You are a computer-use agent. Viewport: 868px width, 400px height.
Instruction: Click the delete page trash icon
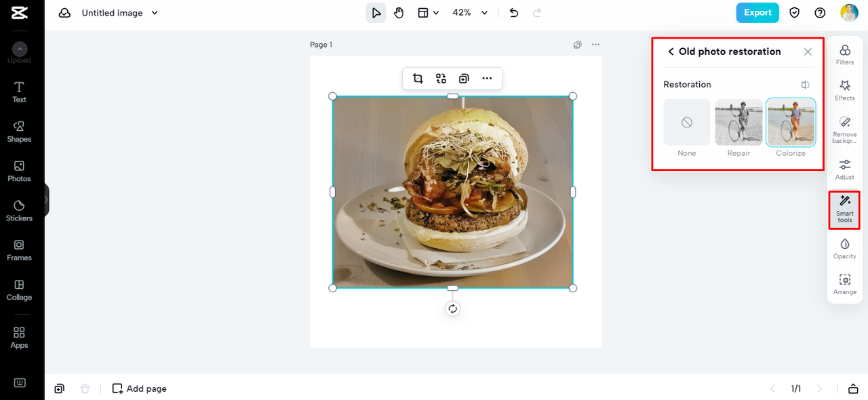pyautogui.click(x=85, y=388)
